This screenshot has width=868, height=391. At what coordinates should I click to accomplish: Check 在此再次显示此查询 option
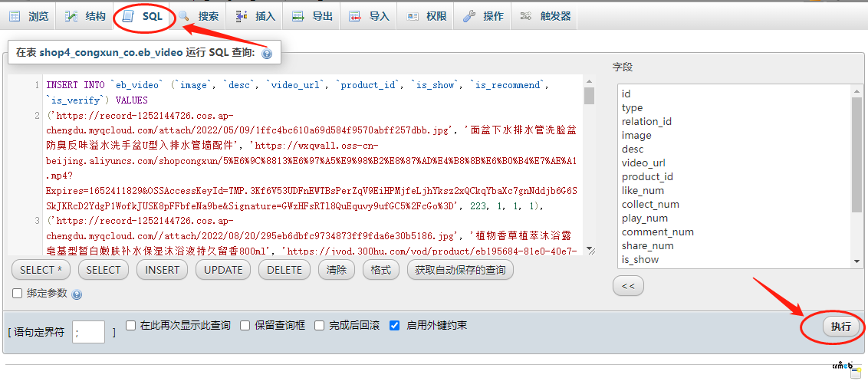pyautogui.click(x=130, y=325)
